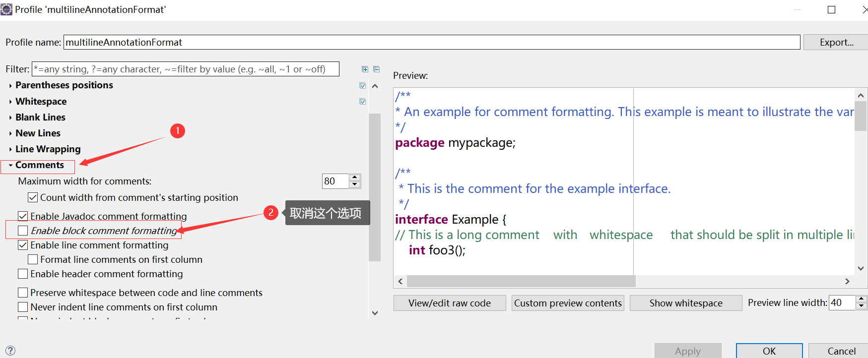Open View/edit raw code
The width and height of the screenshot is (868, 358).
pos(450,303)
